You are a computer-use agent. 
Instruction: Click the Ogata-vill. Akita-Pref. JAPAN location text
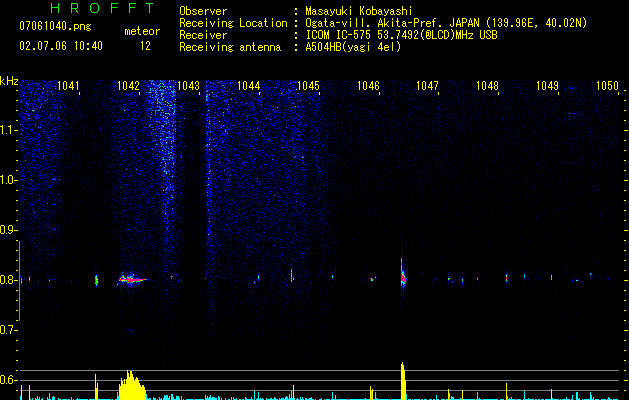tap(446, 23)
